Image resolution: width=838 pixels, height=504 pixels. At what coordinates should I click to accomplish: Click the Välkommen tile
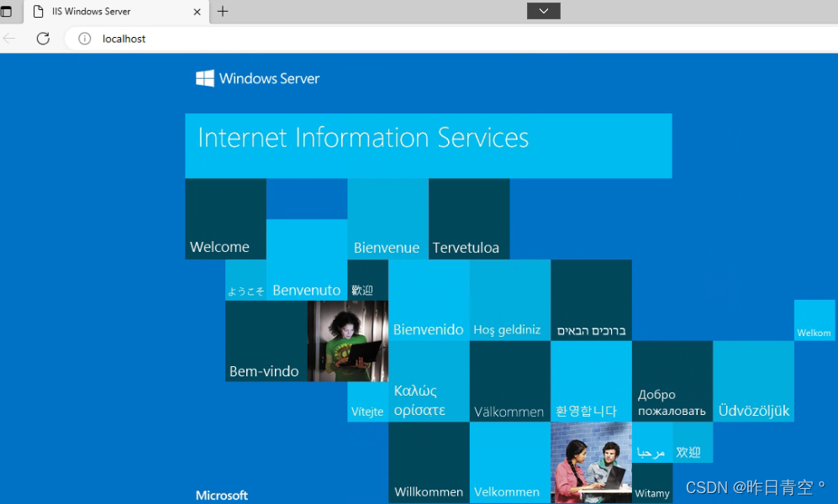pos(510,381)
